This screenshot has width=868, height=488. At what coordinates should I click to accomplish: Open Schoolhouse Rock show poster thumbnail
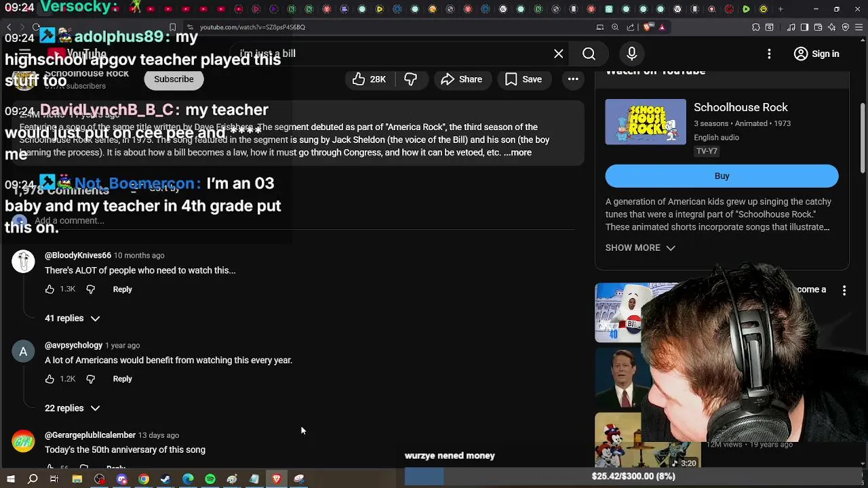click(x=646, y=122)
